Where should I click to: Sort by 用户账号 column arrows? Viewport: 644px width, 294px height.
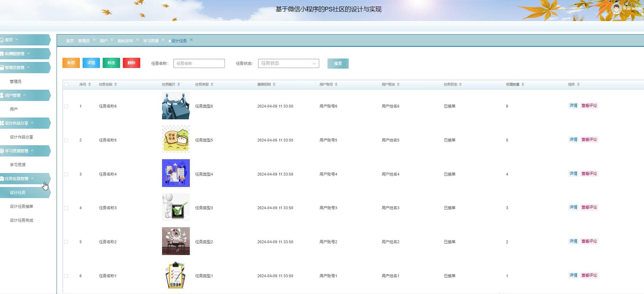tap(336, 85)
